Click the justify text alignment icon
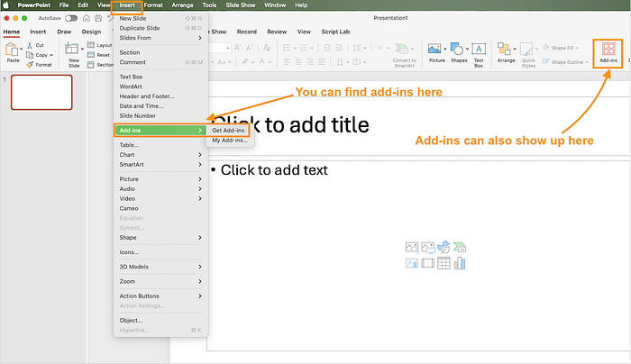The width and height of the screenshot is (631, 364). click(322, 62)
